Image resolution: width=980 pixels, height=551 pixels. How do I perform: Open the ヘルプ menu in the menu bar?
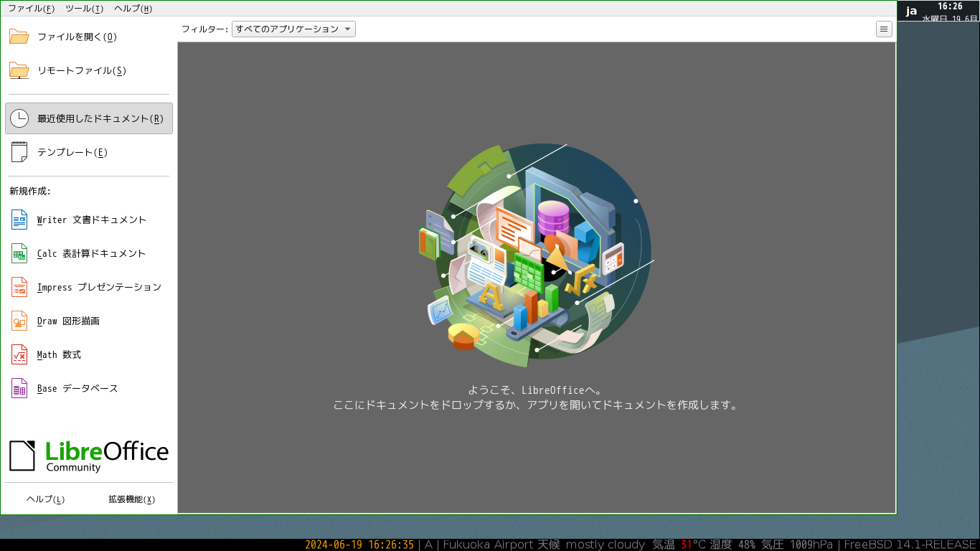[133, 9]
